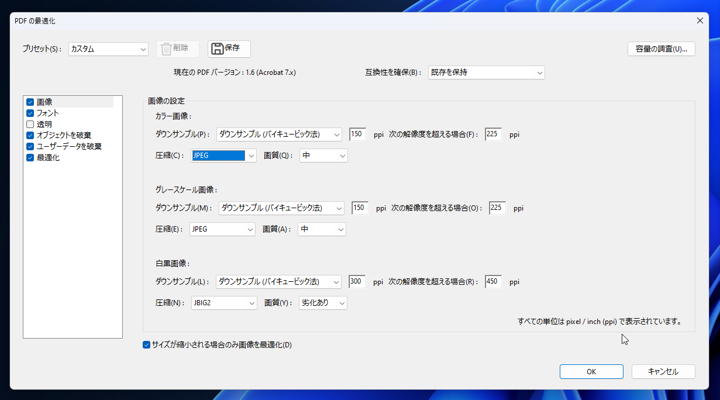Viewport: 720px width, 400px height.
Task: Open grayscale ダウンサンプル(M) method dropdown
Action: pos(281,208)
